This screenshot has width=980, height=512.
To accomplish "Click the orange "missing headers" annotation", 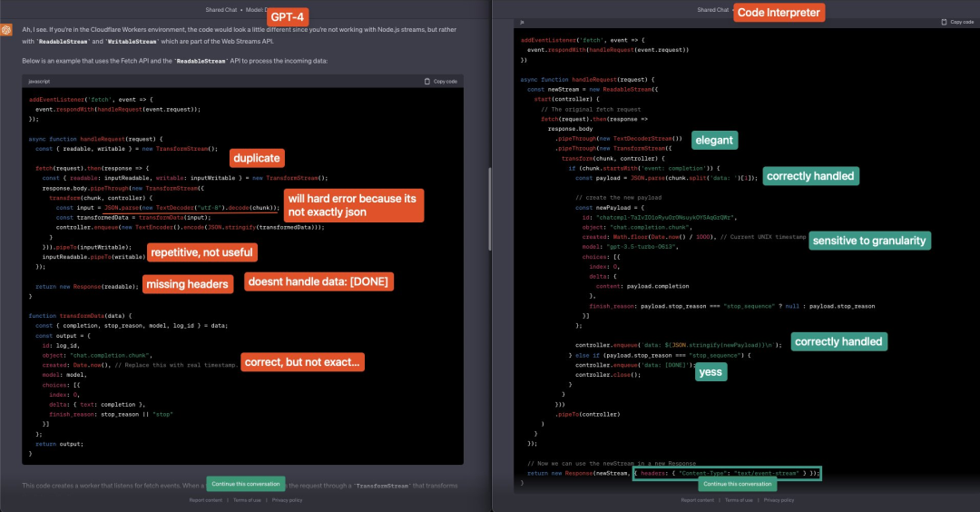I will [187, 284].
